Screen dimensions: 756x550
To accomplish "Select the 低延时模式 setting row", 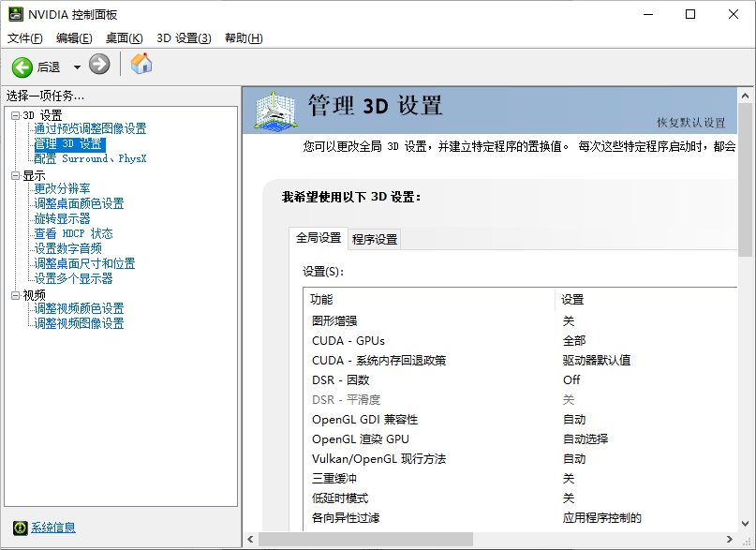I will 340,498.
